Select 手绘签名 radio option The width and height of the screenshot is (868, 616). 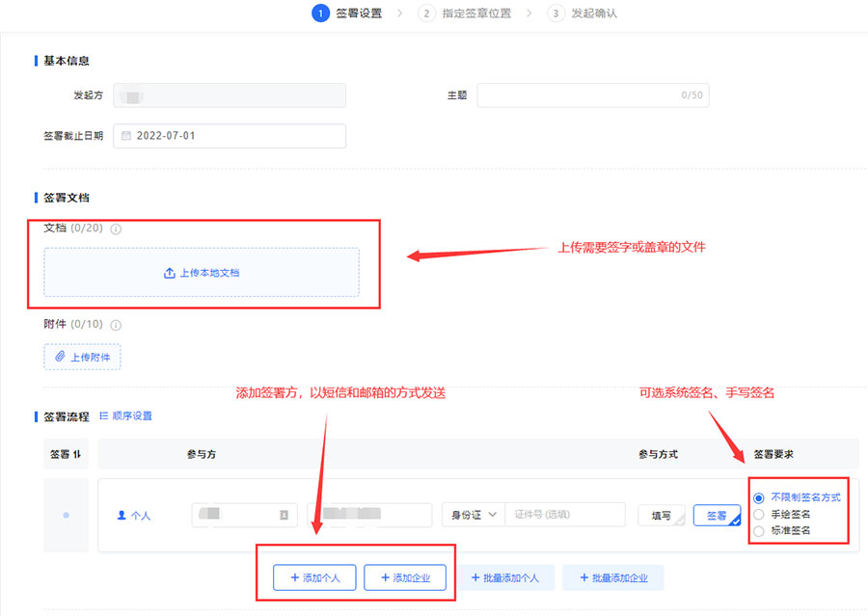[759, 514]
